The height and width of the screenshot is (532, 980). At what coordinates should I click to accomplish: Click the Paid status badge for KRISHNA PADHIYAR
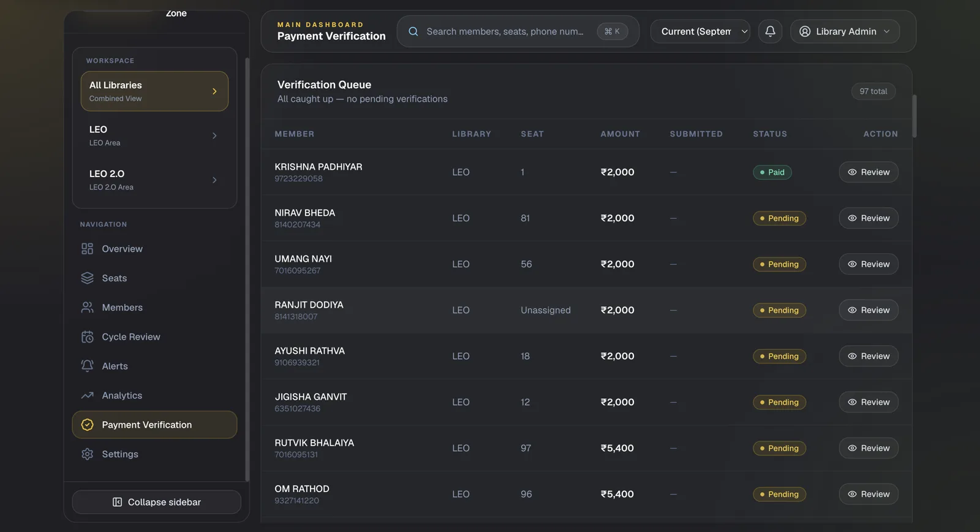click(x=772, y=172)
